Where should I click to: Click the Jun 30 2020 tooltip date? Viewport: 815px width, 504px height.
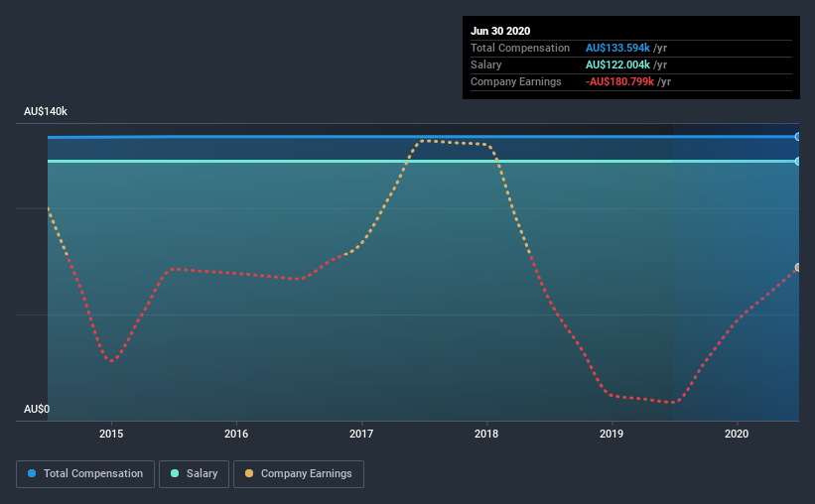point(500,31)
